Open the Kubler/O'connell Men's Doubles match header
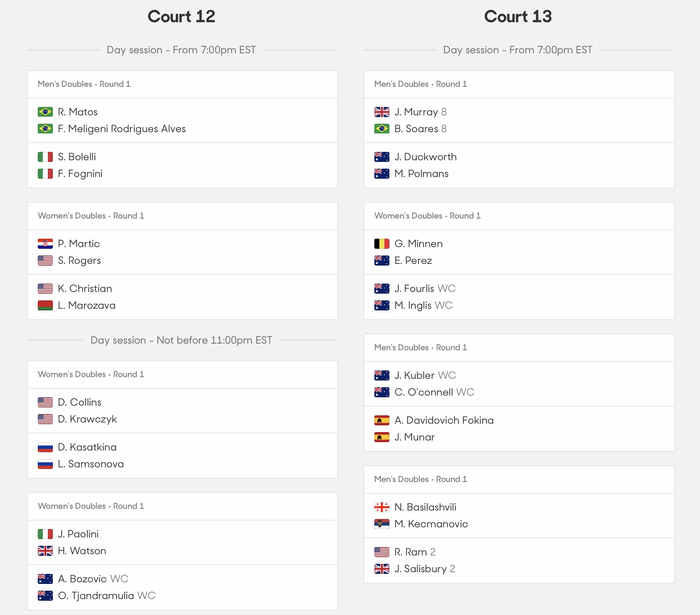700x615 pixels. point(519,348)
